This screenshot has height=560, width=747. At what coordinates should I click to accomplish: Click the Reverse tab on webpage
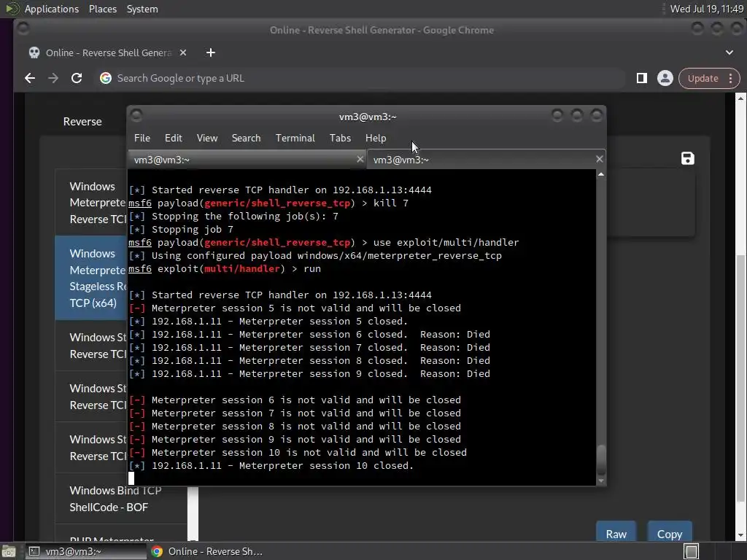pos(82,122)
